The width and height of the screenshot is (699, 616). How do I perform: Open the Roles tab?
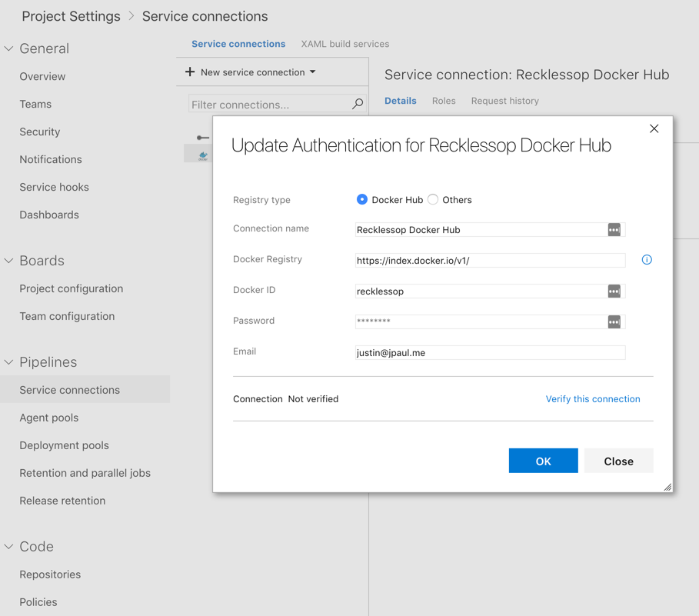(444, 101)
